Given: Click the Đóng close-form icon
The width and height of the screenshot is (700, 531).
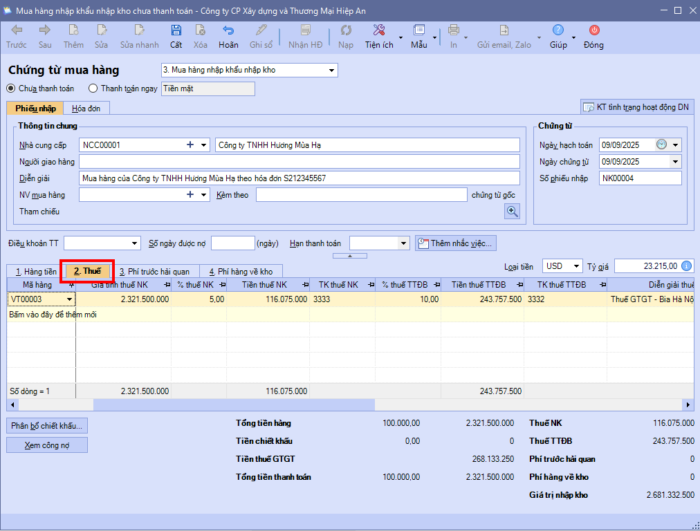Looking at the screenshot, I should tap(593, 32).
